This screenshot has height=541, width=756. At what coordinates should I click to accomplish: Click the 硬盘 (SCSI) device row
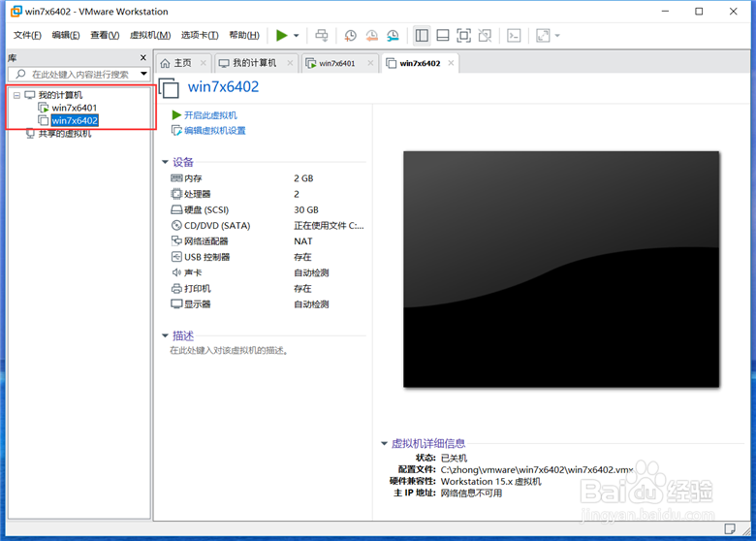(x=268, y=209)
